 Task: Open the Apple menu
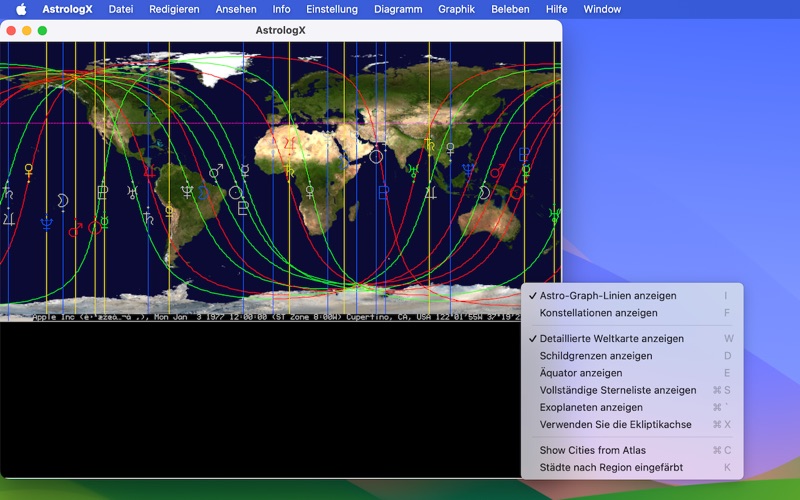21,9
